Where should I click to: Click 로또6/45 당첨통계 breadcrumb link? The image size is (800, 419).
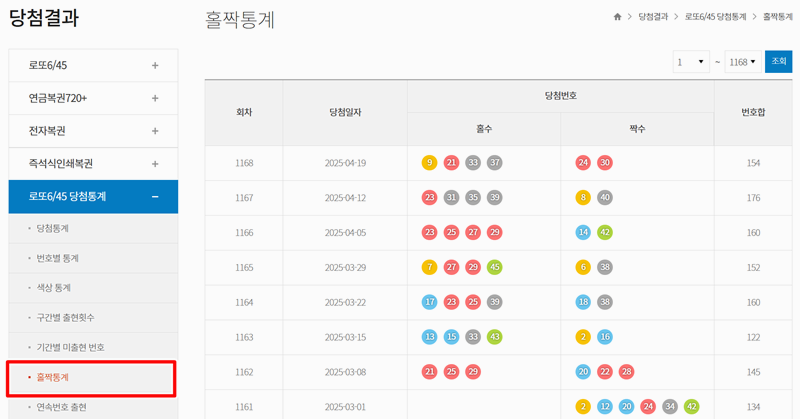coord(715,17)
